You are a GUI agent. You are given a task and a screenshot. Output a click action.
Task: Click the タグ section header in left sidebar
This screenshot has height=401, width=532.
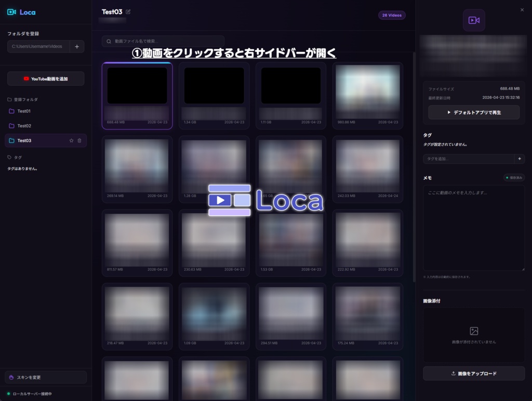tap(15, 157)
